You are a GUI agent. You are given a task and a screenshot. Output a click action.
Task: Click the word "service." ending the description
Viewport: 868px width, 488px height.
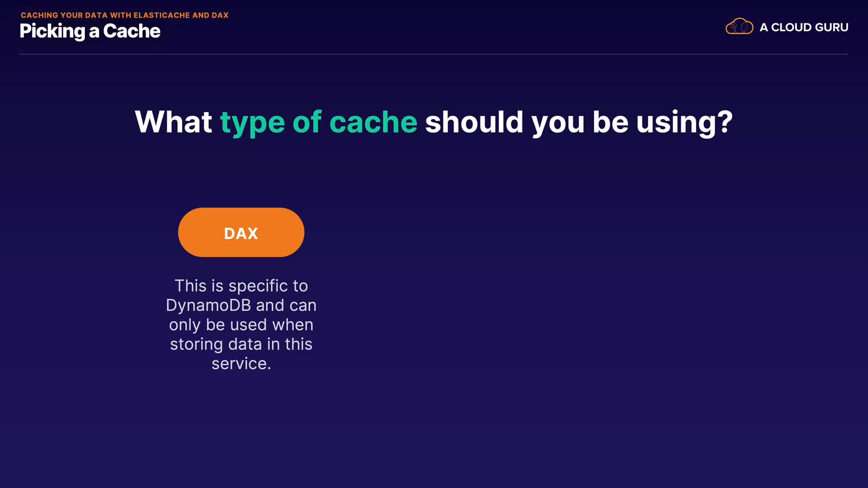tap(241, 364)
